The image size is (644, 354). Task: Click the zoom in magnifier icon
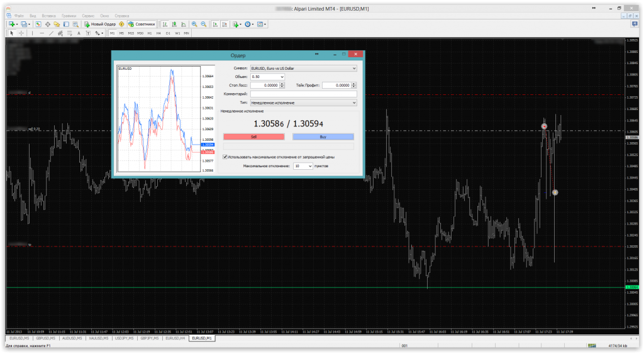pos(194,24)
